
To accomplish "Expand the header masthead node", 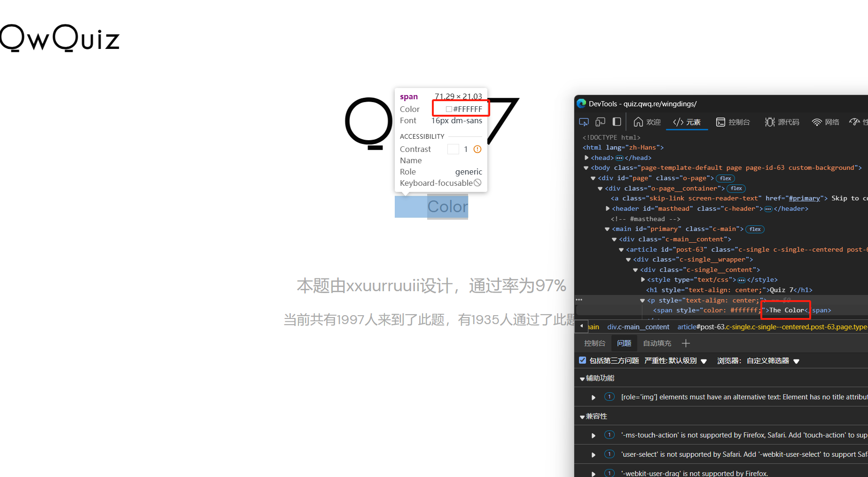I will (608, 208).
